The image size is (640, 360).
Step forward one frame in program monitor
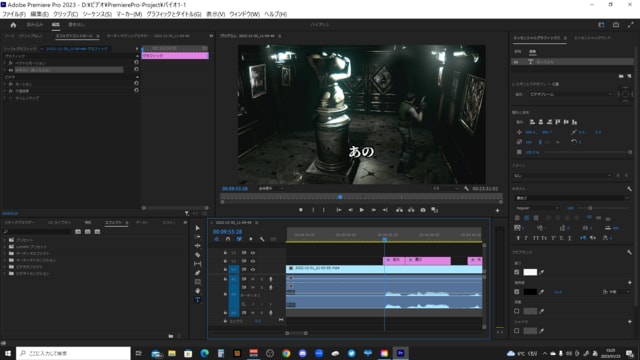(x=373, y=210)
